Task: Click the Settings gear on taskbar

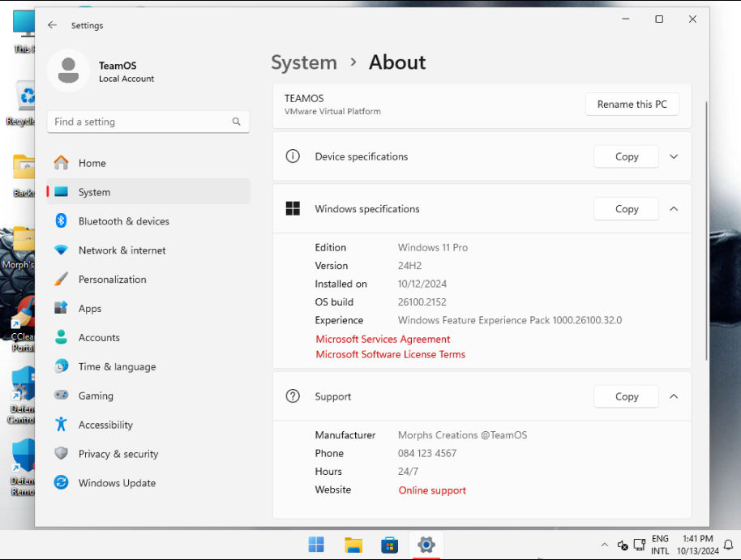Action: pos(426,545)
